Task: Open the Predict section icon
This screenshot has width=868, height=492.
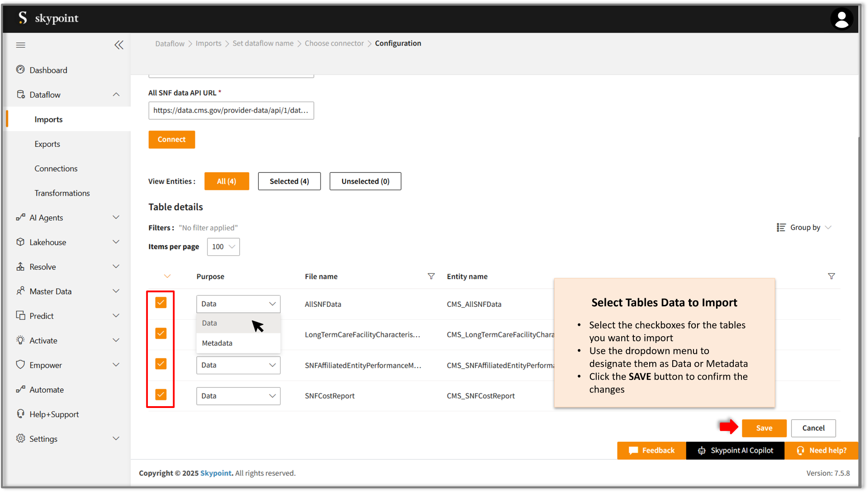Action: [21, 315]
